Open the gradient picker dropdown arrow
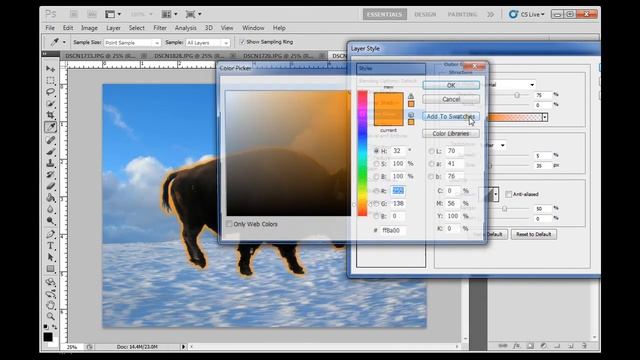 pos(544,118)
